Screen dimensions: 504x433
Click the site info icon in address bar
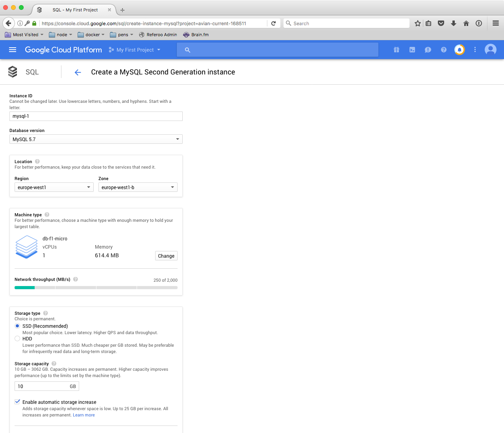point(20,23)
